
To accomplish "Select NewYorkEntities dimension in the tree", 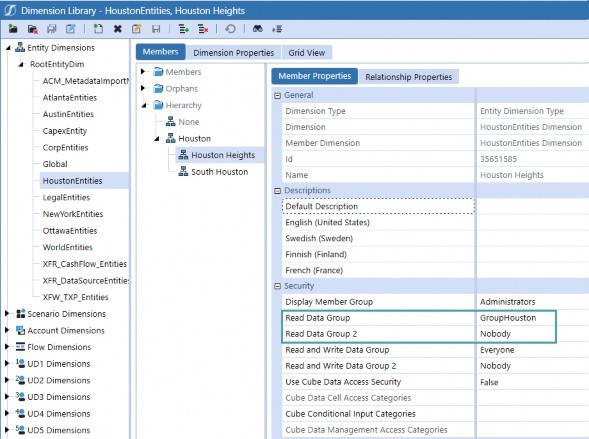I will pyautogui.click(x=73, y=214).
